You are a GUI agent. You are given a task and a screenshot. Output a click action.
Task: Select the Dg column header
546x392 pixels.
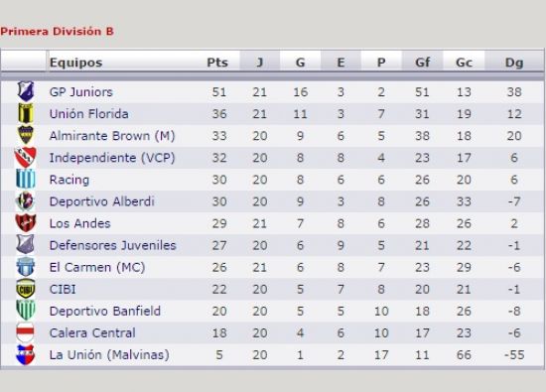(x=514, y=63)
